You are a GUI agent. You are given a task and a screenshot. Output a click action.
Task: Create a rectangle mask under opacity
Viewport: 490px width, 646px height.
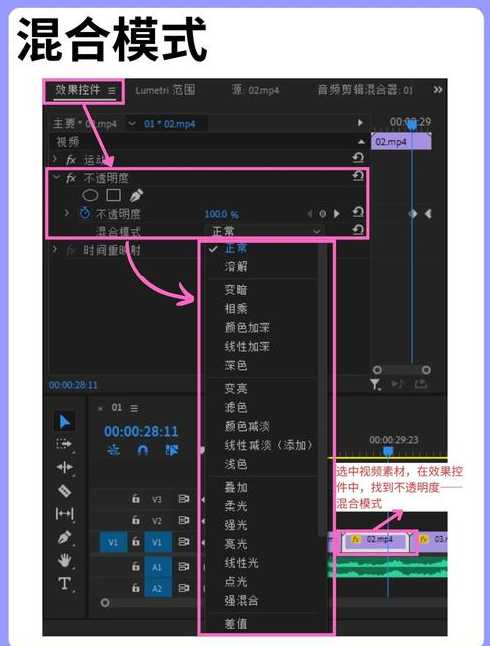point(113,195)
